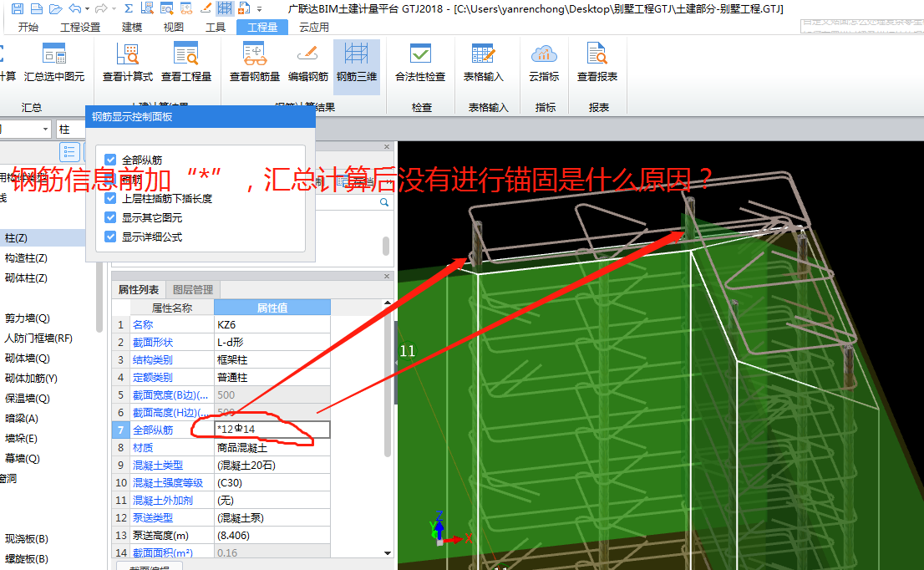This screenshot has height=570, width=924.
Task: Select 现浇板(B) in component tree
Action: pyautogui.click(x=27, y=539)
